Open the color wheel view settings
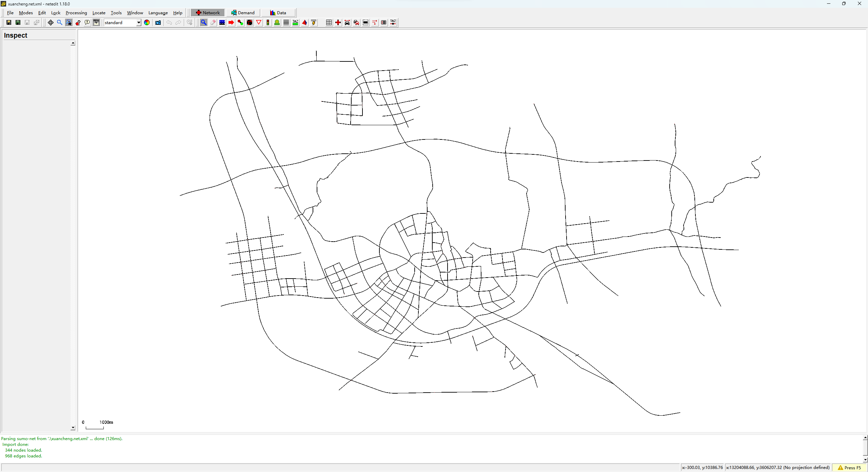The image size is (868, 472). (x=147, y=23)
